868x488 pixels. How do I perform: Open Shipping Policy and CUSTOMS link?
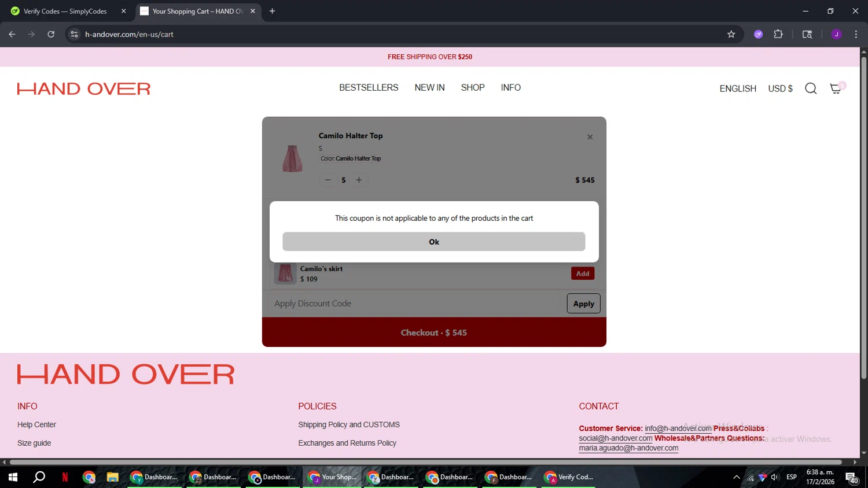[x=349, y=424]
